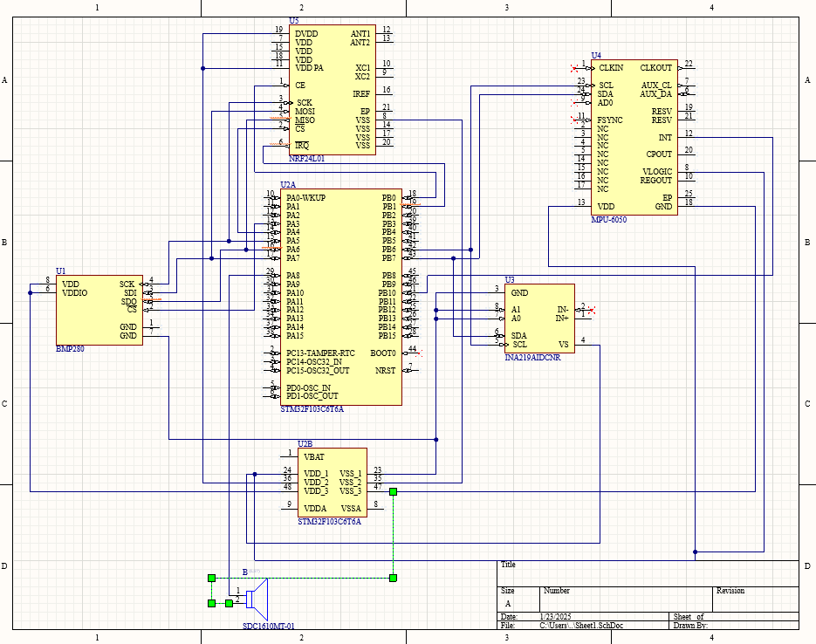The width and height of the screenshot is (816, 644).
Task: Select the INT pin label on MPU-6050
Action: [x=665, y=138]
